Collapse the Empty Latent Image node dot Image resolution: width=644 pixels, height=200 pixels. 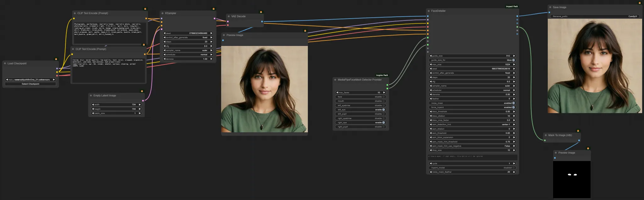91,95
